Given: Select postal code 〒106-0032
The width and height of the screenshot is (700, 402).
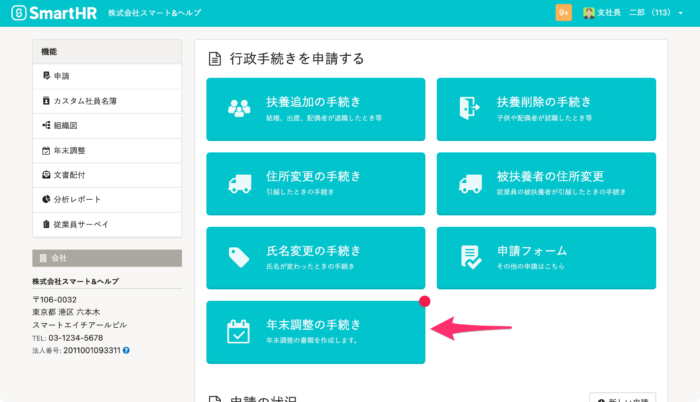Looking at the screenshot, I should tap(54, 300).
